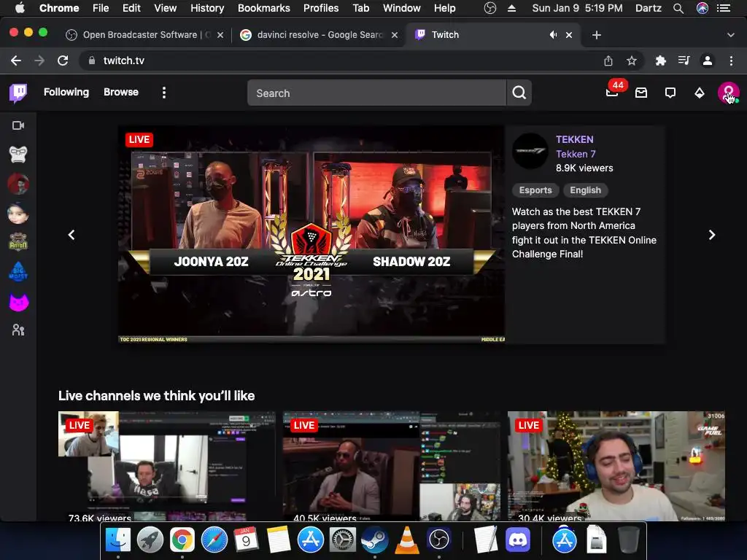Close the davinci resolve Google Search tab
747x560 pixels.
[x=395, y=35]
